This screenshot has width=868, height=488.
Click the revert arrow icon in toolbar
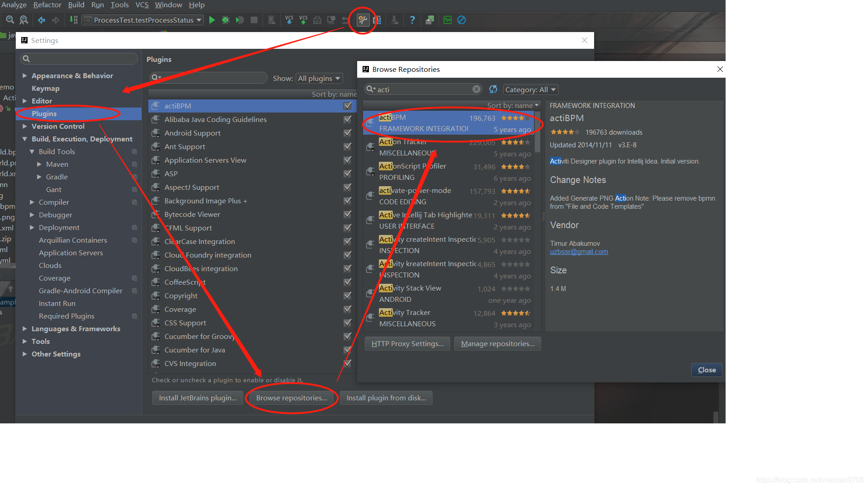click(345, 20)
